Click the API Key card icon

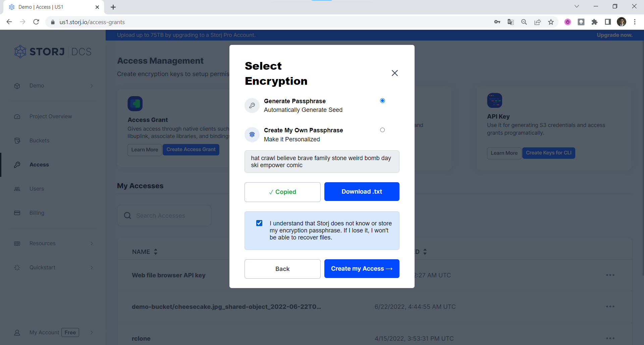pyautogui.click(x=494, y=100)
